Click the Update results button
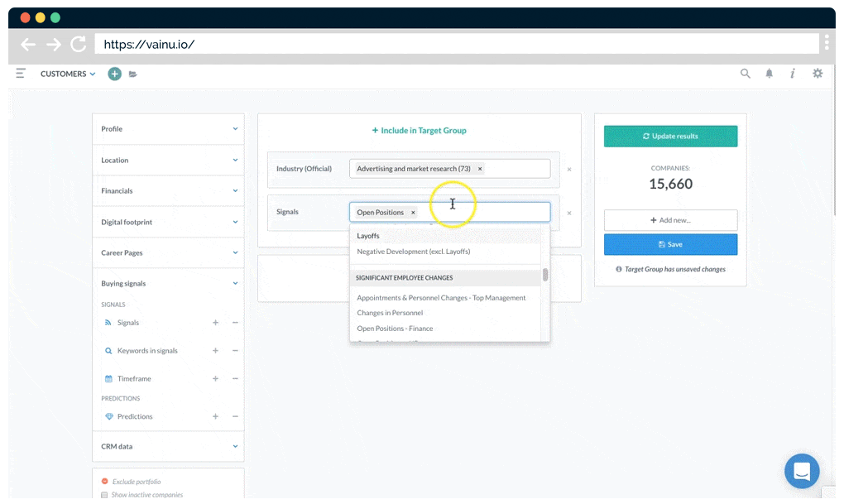Screen dimensions: 844x504 click(670, 137)
